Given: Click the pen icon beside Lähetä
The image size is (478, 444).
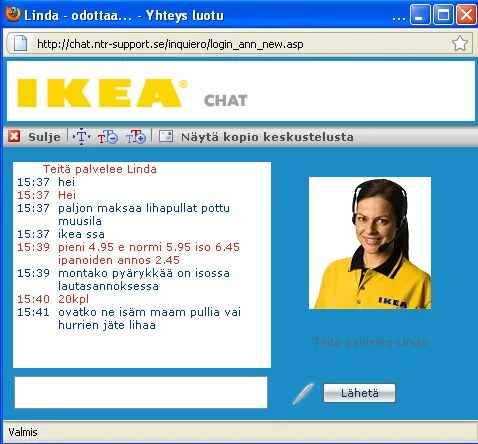Looking at the screenshot, I should coord(303,393).
